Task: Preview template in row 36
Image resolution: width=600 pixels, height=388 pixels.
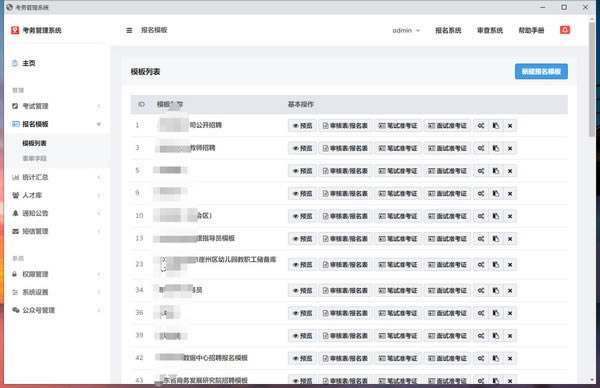Action: click(302, 313)
